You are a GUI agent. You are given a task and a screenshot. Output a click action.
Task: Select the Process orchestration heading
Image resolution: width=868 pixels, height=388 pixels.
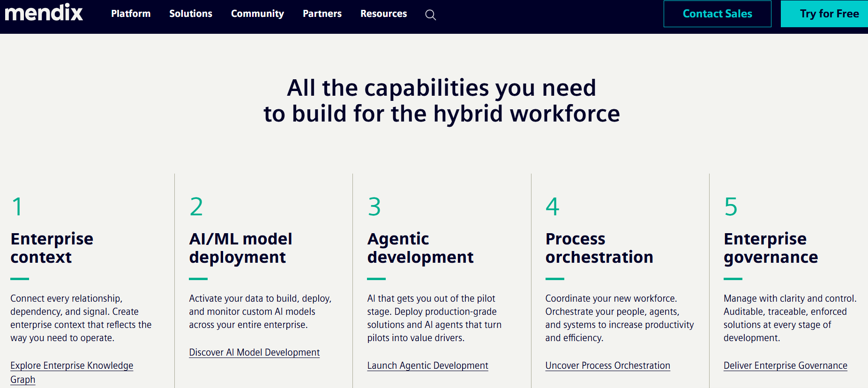click(x=599, y=248)
